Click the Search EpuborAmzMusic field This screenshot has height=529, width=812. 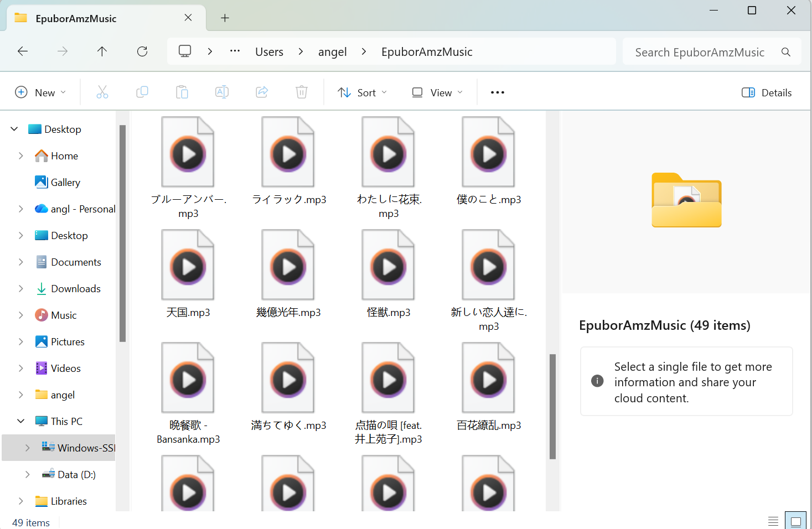click(x=700, y=52)
